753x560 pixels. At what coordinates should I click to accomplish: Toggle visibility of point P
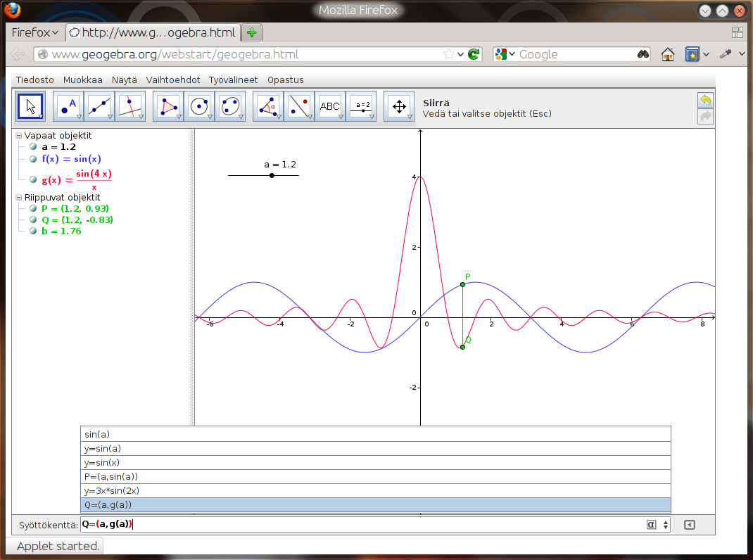click(x=33, y=208)
